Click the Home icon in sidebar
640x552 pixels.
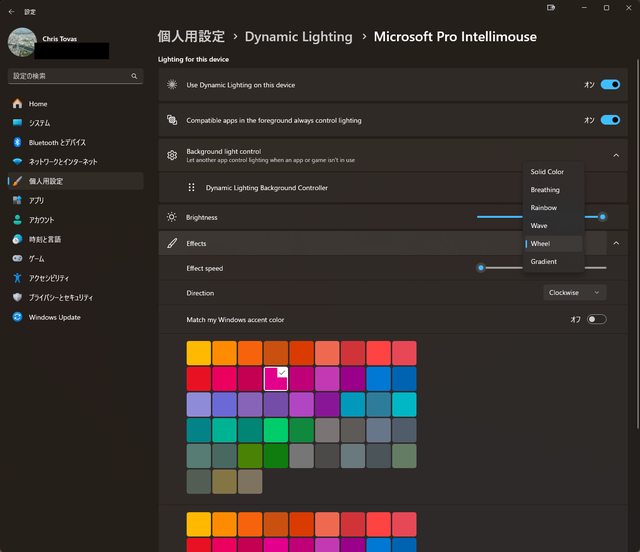click(x=17, y=104)
